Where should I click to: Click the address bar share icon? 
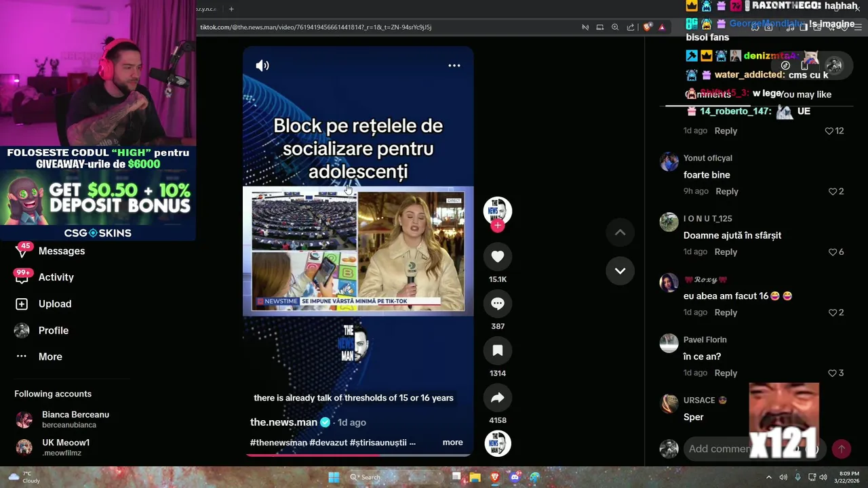[x=631, y=27]
